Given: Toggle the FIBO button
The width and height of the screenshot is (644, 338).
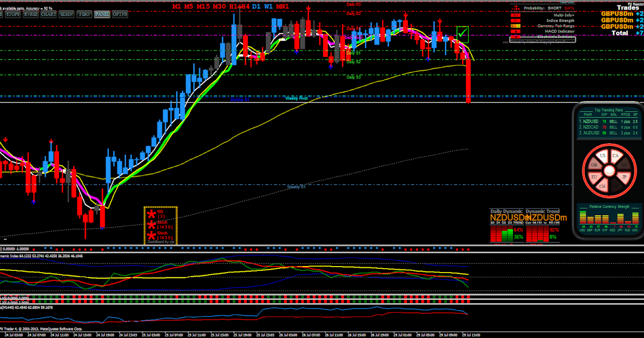Looking at the screenshot, I should (84, 14).
